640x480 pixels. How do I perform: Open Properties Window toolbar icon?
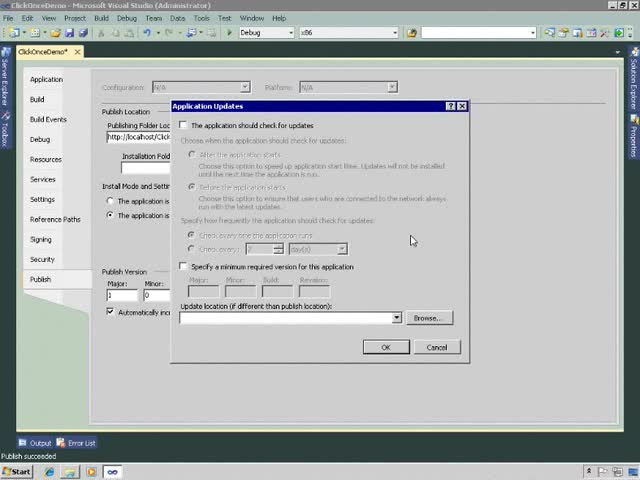click(563, 33)
